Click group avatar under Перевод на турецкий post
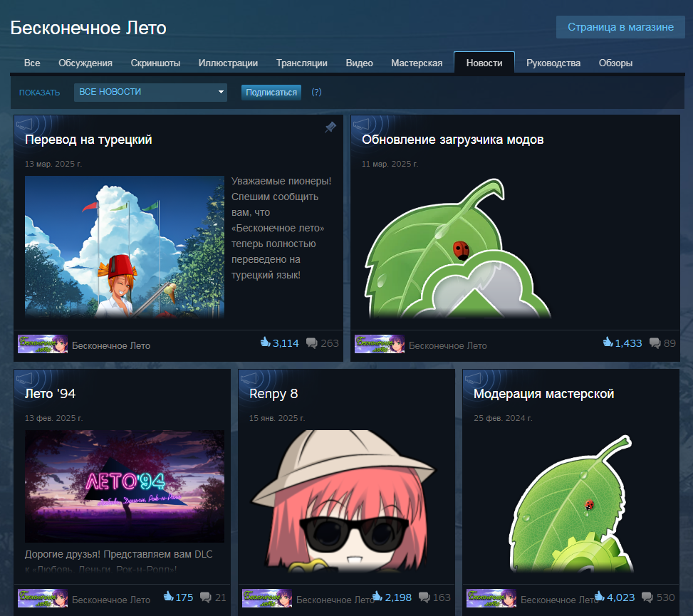Viewport: 693px width, 616px height. (43, 344)
